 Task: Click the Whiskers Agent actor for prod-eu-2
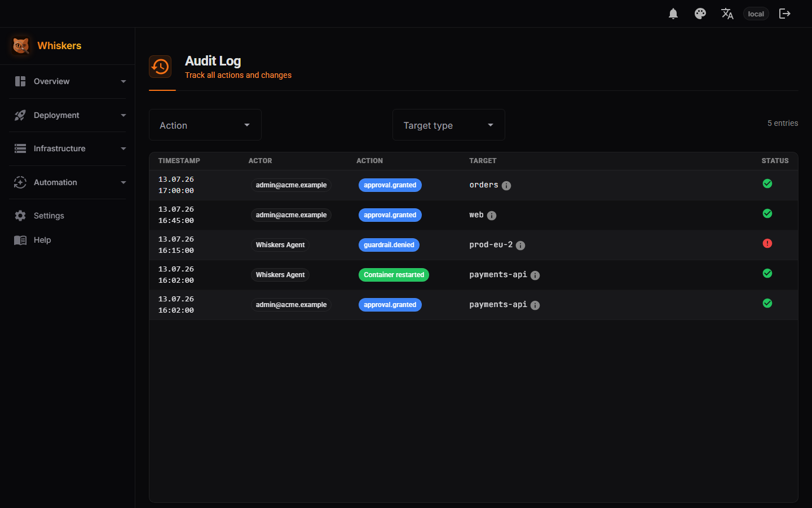(x=280, y=245)
